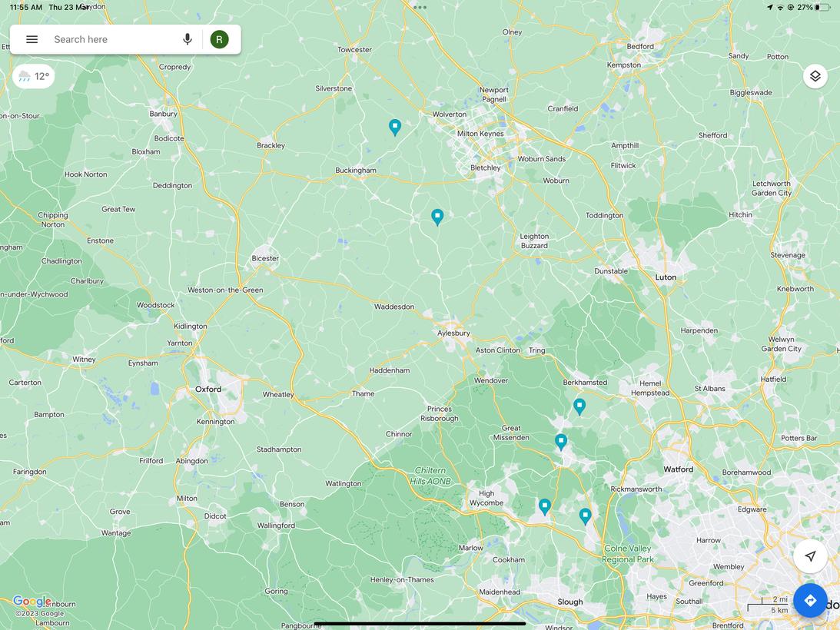Tap the Didcot label

pyautogui.click(x=215, y=516)
